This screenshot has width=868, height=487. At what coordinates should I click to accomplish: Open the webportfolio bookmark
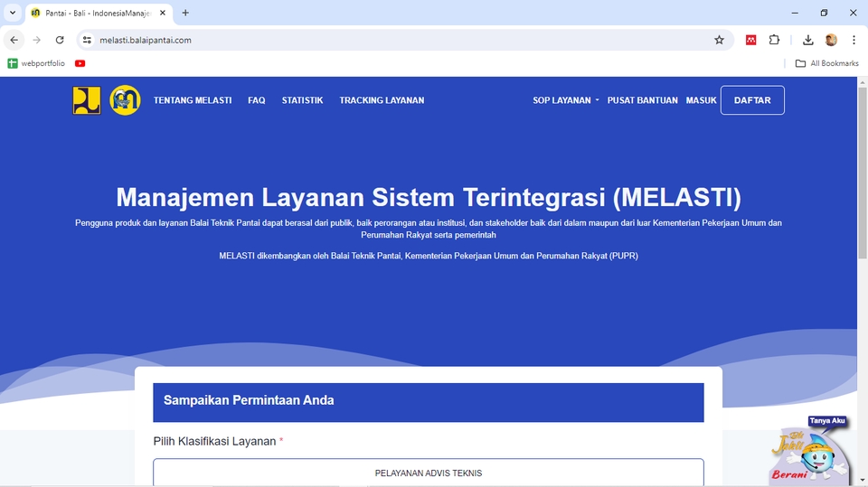(36, 63)
